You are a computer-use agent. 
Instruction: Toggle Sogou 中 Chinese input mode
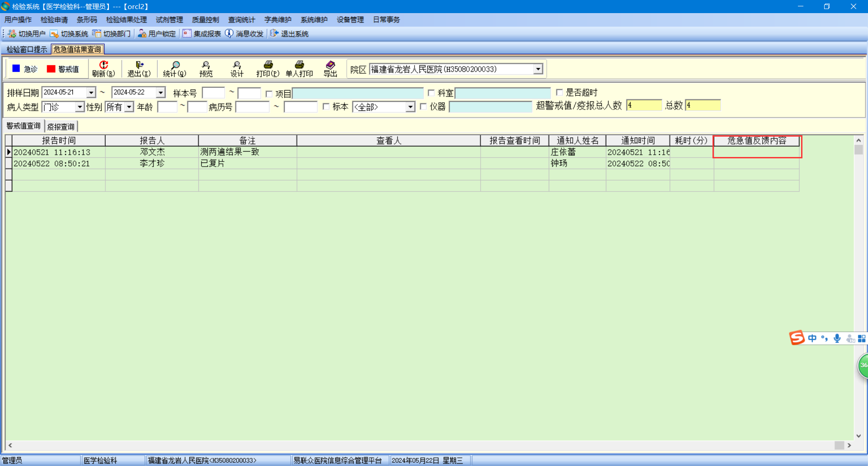pyautogui.click(x=812, y=338)
